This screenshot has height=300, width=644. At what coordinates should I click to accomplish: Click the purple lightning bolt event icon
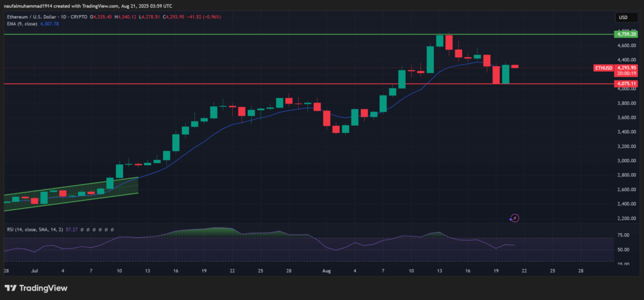pyautogui.click(x=514, y=218)
